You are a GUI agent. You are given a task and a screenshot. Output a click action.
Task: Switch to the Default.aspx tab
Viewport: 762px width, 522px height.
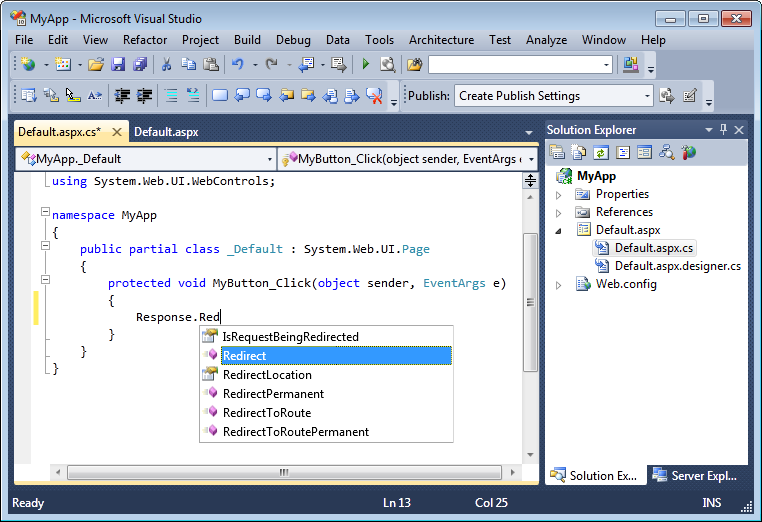click(166, 132)
